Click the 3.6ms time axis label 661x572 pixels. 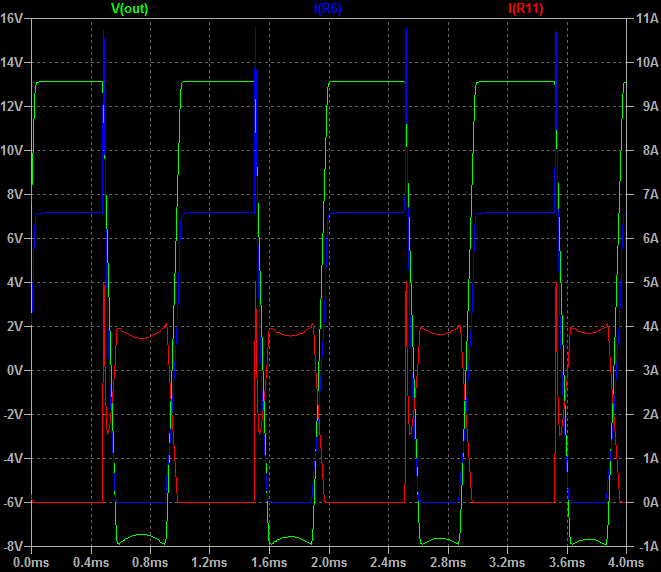tap(567, 563)
